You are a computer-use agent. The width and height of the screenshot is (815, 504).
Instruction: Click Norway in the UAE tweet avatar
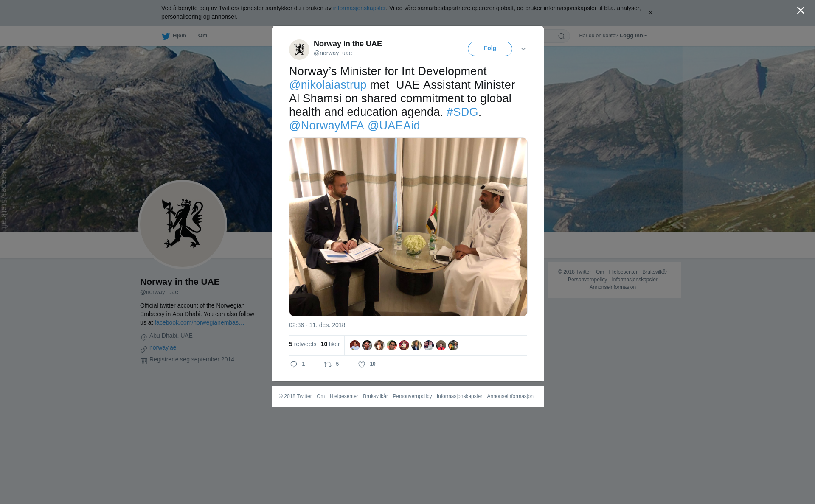coord(299,50)
